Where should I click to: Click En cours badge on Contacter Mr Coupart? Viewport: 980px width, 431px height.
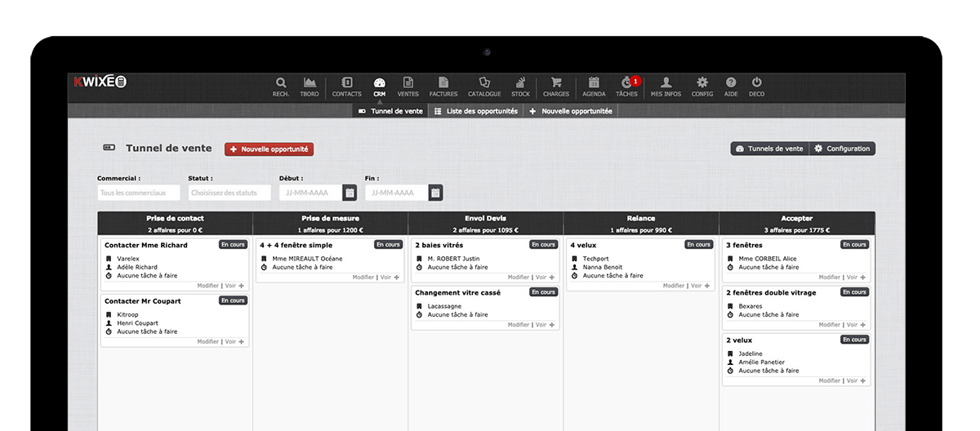(x=233, y=300)
